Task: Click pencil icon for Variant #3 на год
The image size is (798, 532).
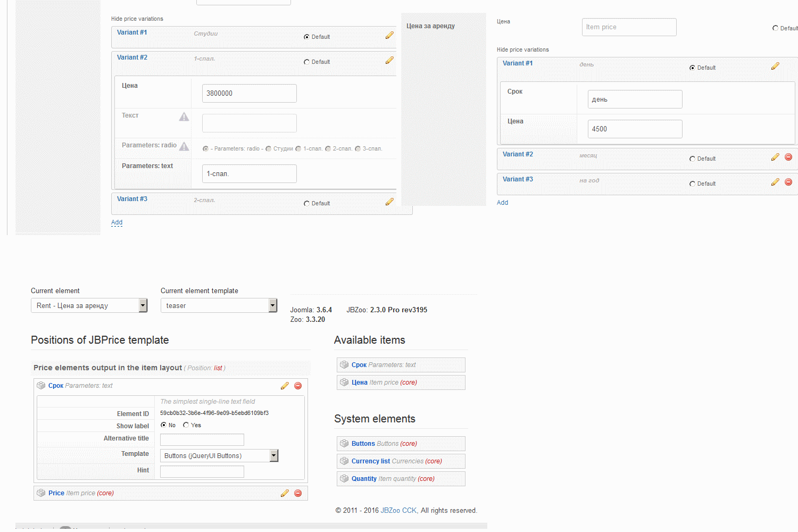Action: click(775, 182)
